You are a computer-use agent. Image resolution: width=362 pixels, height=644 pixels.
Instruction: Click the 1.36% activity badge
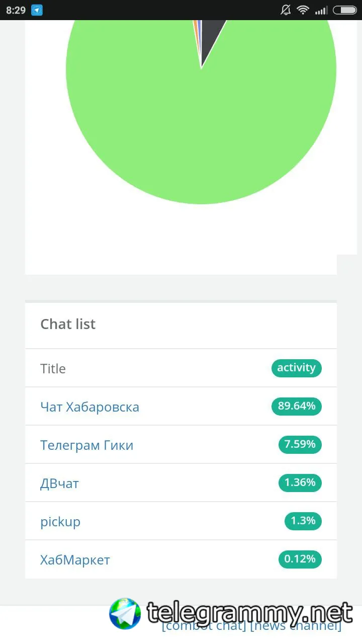(300, 482)
